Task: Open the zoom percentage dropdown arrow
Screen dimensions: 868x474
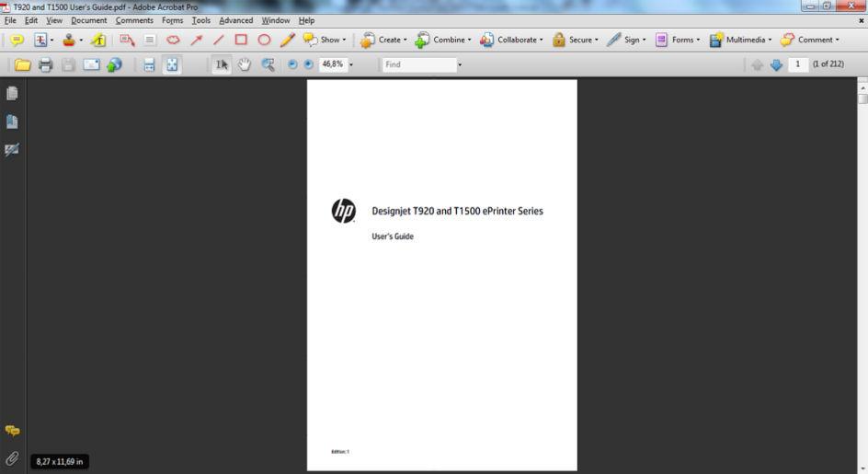Action: [x=351, y=64]
